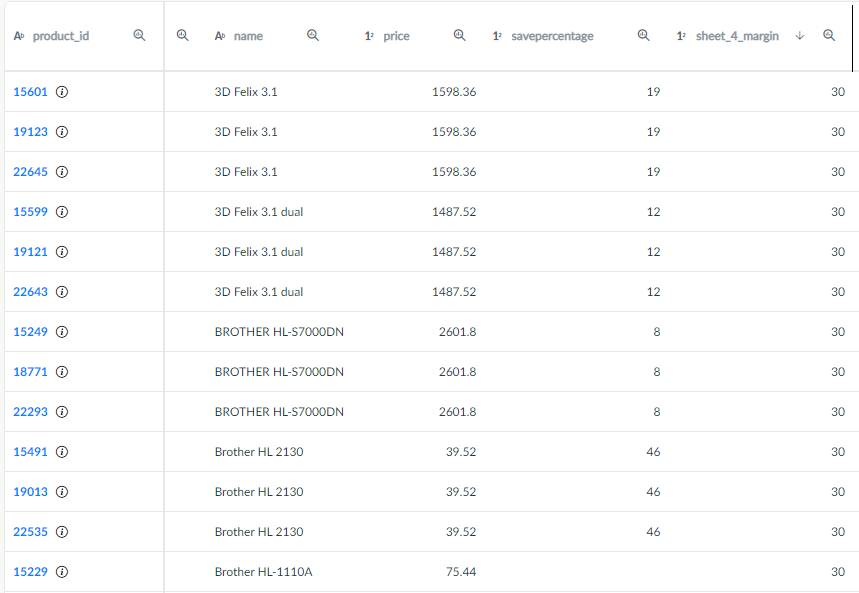
Task: Open info for product 15229
Action: (62, 571)
